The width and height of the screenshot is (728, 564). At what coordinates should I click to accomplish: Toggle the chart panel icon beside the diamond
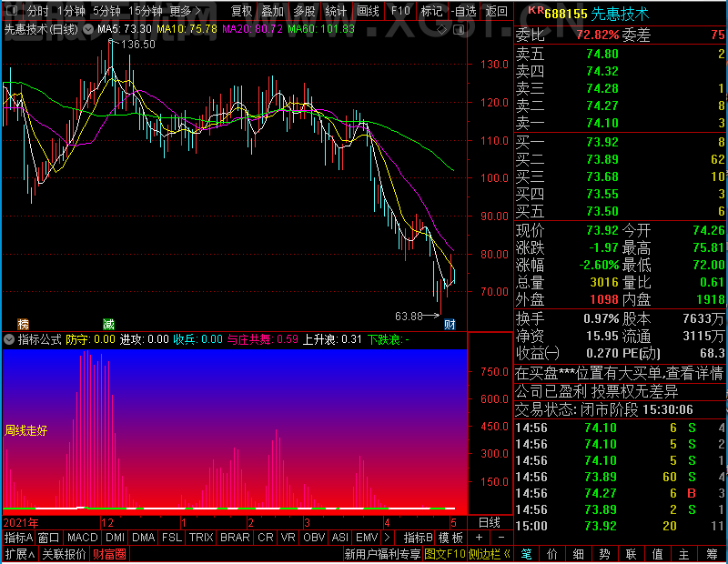[x=459, y=30]
